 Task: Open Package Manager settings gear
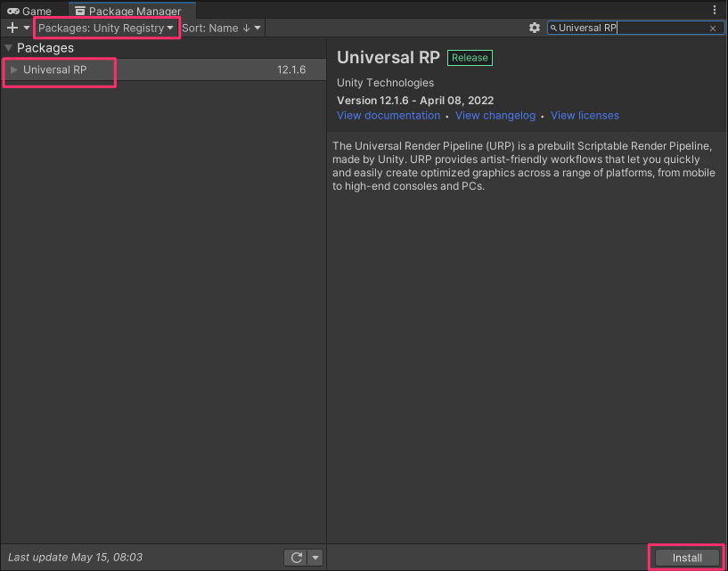coord(534,28)
